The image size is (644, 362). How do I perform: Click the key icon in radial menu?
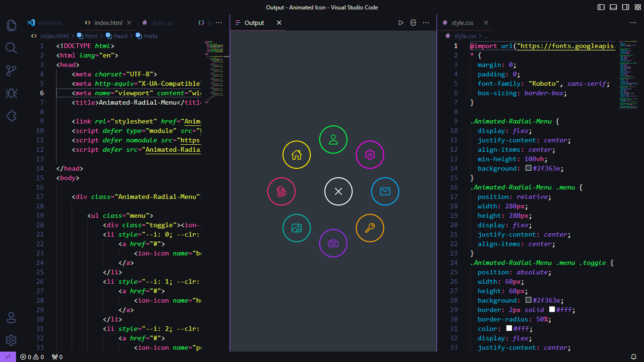(370, 228)
